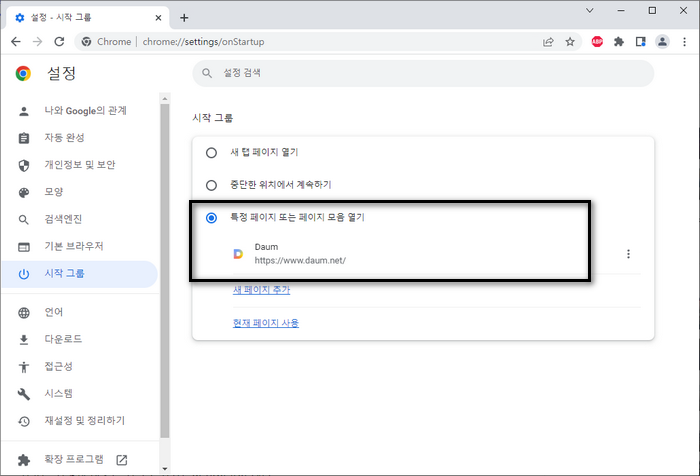Click the Chrome site info icon in address bar

click(87, 42)
